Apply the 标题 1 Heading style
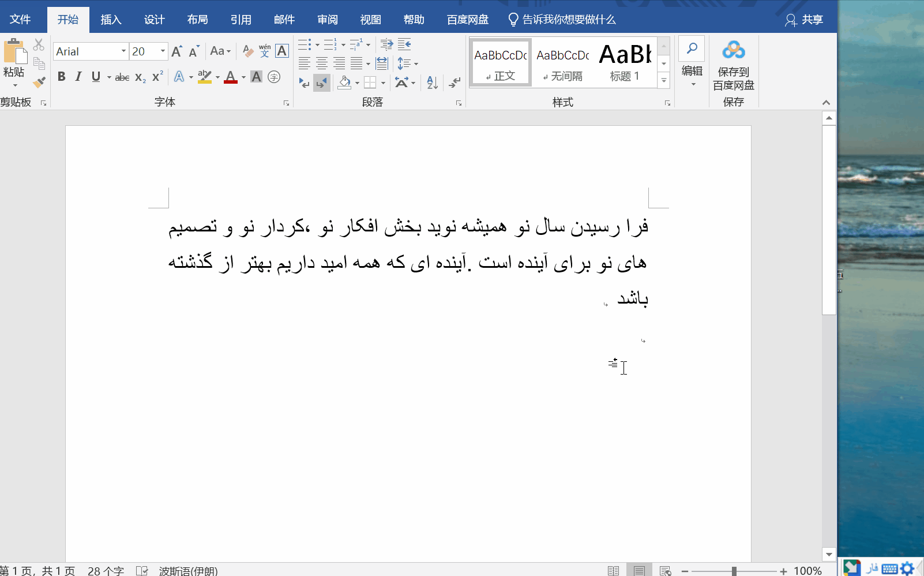 point(625,63)
